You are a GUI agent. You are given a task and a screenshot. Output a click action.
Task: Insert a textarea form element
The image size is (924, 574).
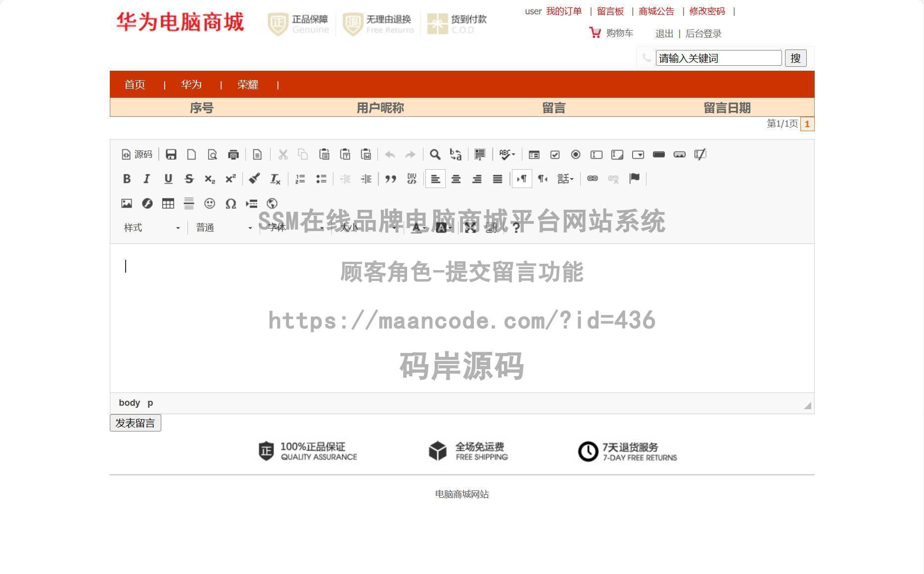tap(617, 154)
